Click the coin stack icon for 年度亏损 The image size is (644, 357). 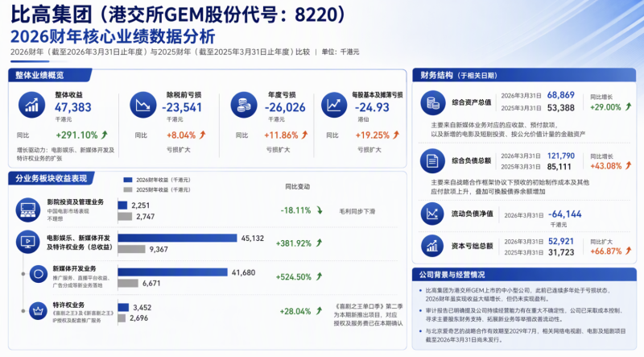pyautogui.click(x=244, y=105)
